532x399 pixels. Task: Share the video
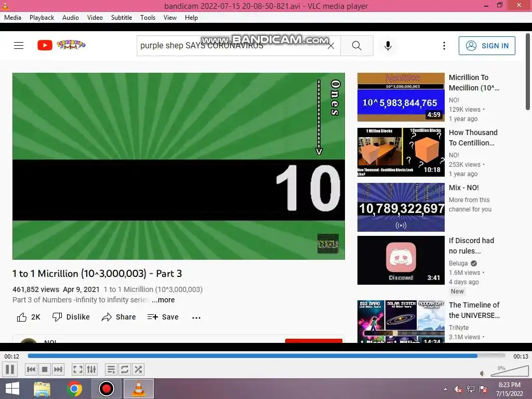118,317
